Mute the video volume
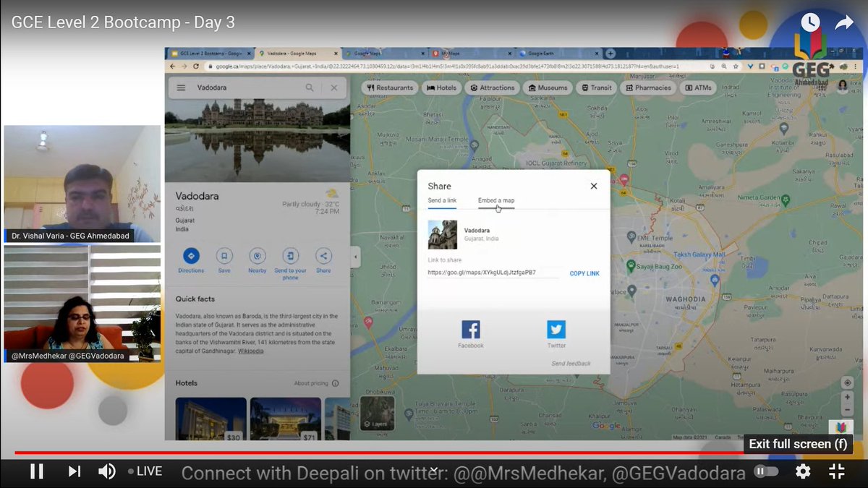 (x=107, y=471)
